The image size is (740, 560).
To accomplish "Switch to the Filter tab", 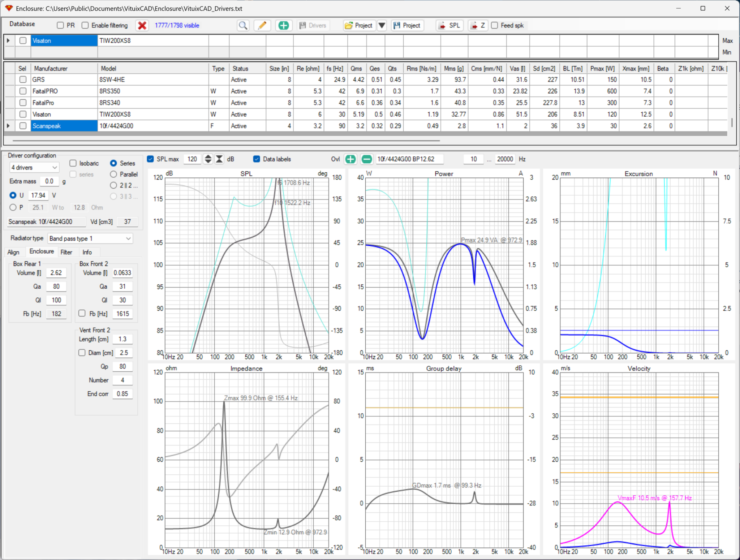I will click(66, 252).
